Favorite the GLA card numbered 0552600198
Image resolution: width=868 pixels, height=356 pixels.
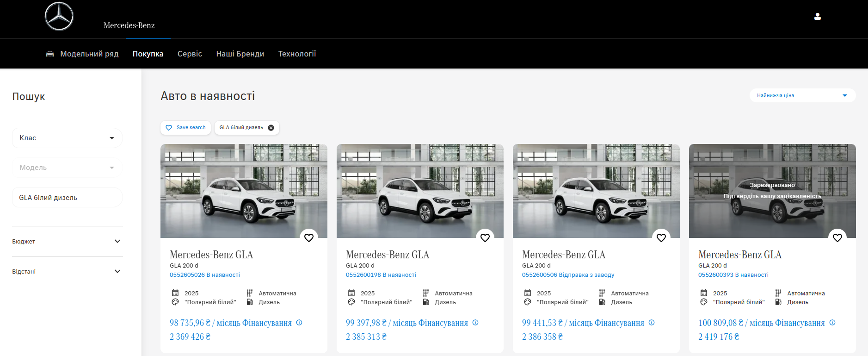(x=485, y=237)
